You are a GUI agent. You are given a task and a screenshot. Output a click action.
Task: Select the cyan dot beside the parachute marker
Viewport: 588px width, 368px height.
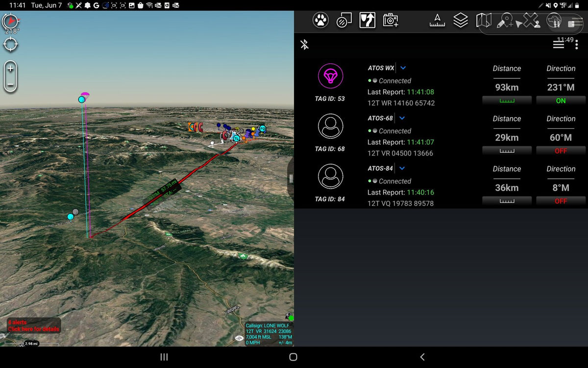point(81,99)
